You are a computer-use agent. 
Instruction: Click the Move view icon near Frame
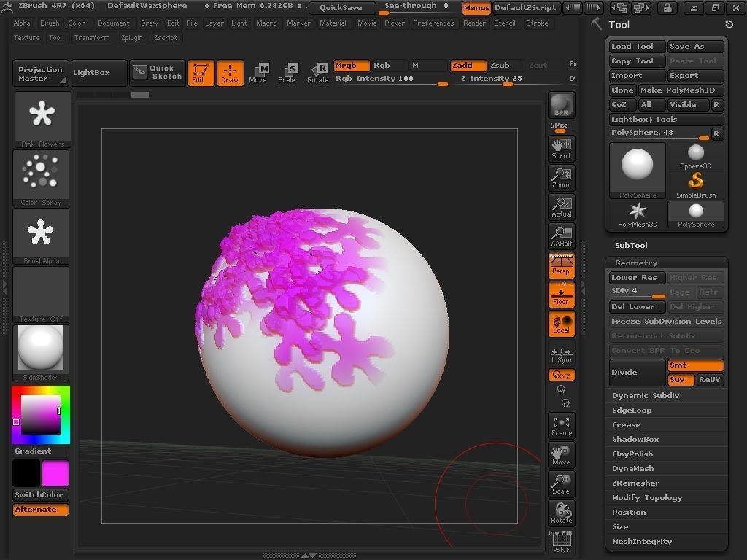pos(561,455)
